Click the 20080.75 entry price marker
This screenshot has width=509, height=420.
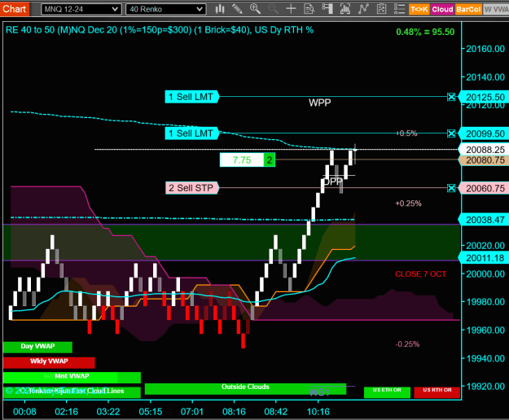(484, 160)
